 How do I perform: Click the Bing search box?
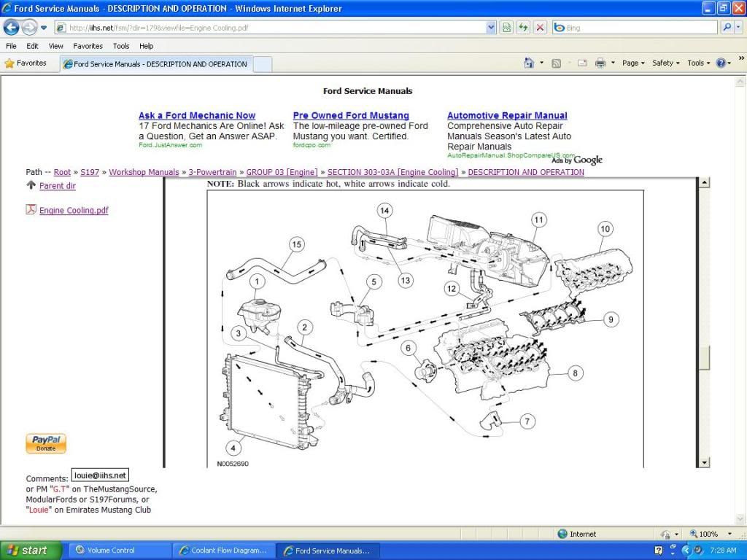pos(635,28)
